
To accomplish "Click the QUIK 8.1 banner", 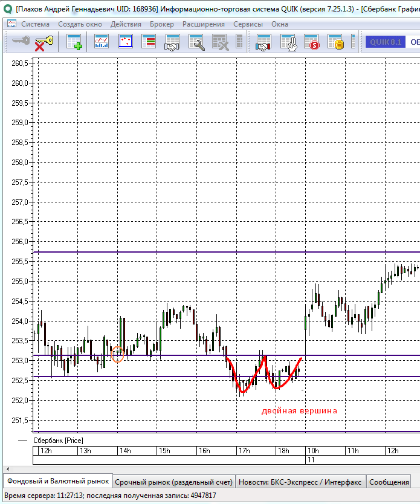I will tap(386, 42).
